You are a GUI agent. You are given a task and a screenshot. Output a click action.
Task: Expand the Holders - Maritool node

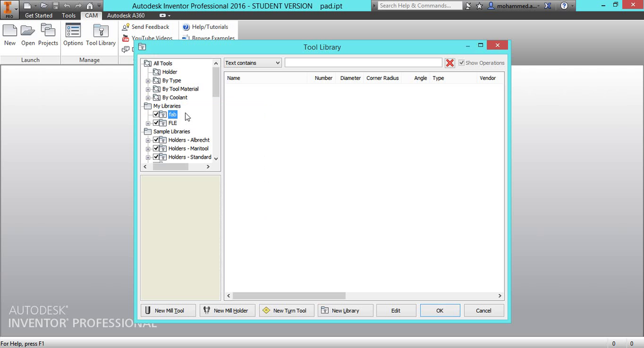148,149
